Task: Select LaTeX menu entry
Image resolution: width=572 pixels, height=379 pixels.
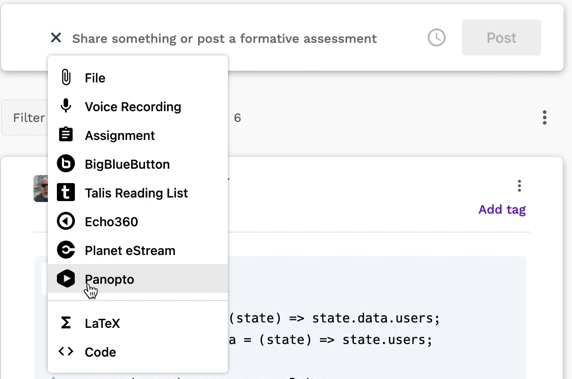Action: click(138, 323)
